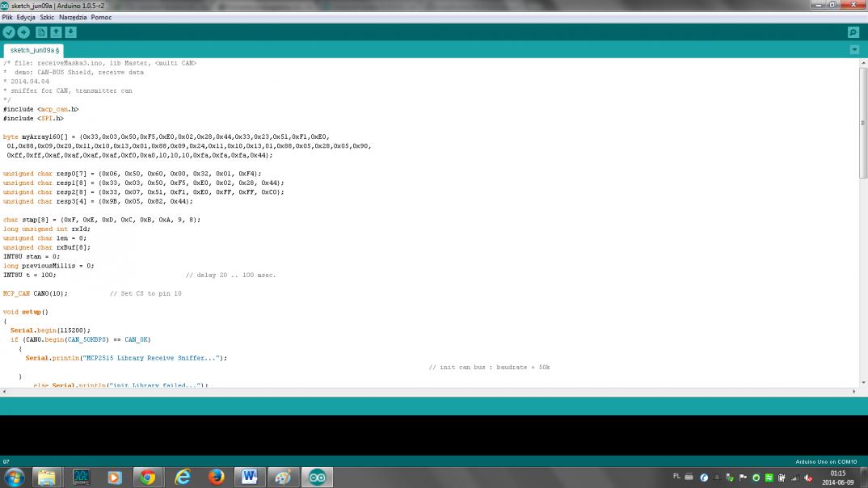Click the SPI library name in include

[47, 119]
